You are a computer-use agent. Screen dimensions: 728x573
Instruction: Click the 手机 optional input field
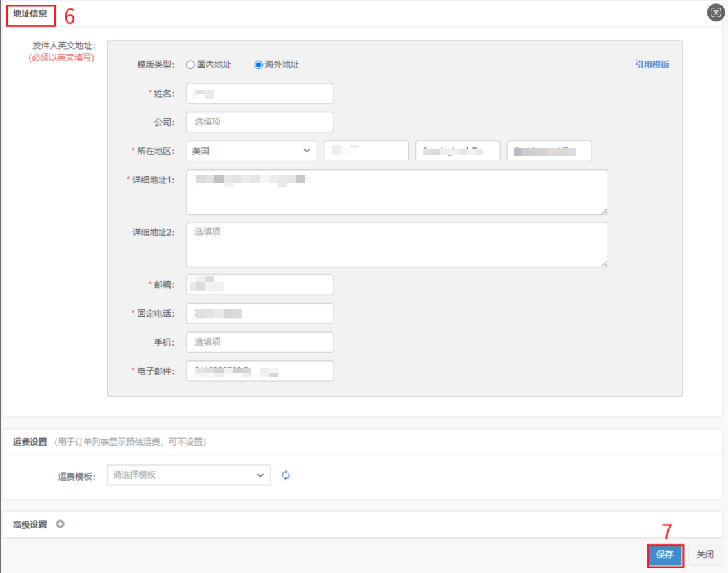pyautogui.click(x=260, y=342)
